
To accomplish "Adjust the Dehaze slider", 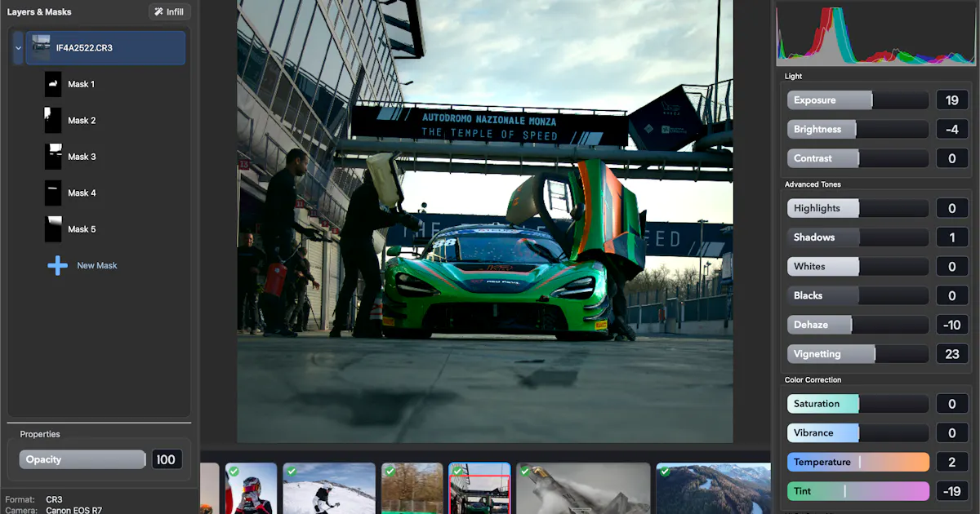I will (858, 325).
